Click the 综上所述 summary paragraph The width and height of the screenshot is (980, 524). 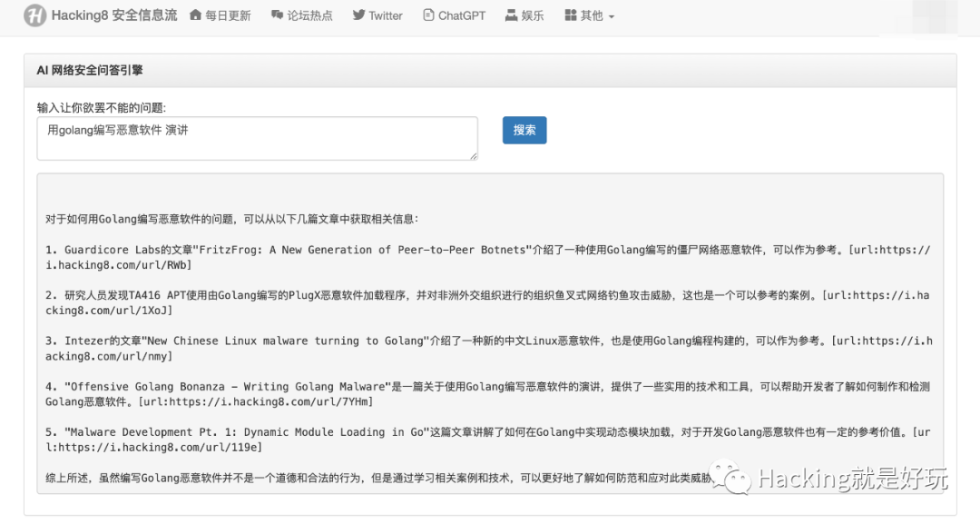(x=378, y=479)
